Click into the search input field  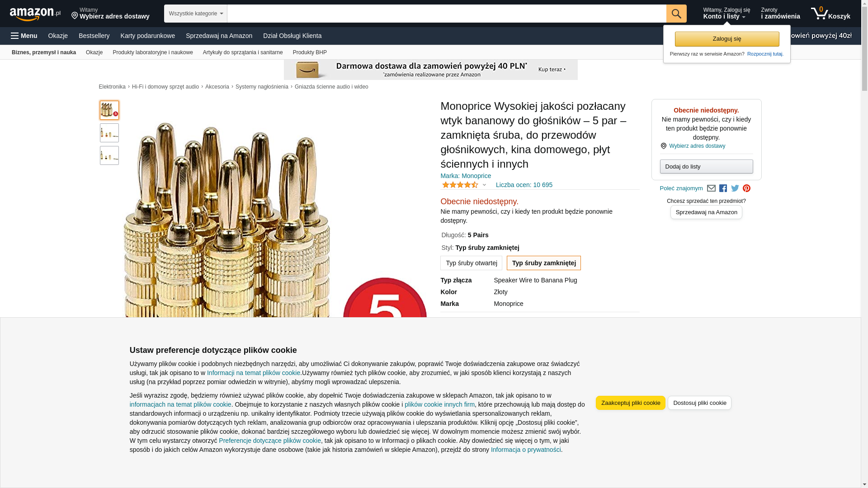[x=447, y=14]
